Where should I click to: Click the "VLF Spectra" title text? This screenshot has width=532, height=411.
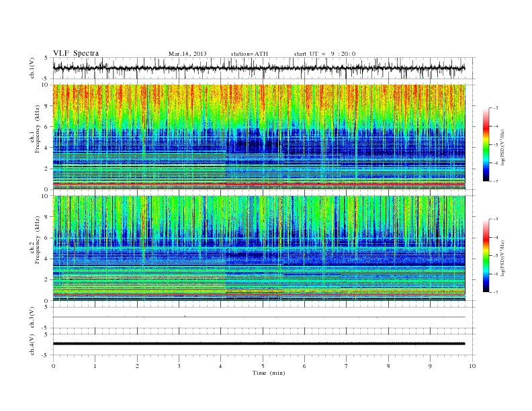point(76,53)
